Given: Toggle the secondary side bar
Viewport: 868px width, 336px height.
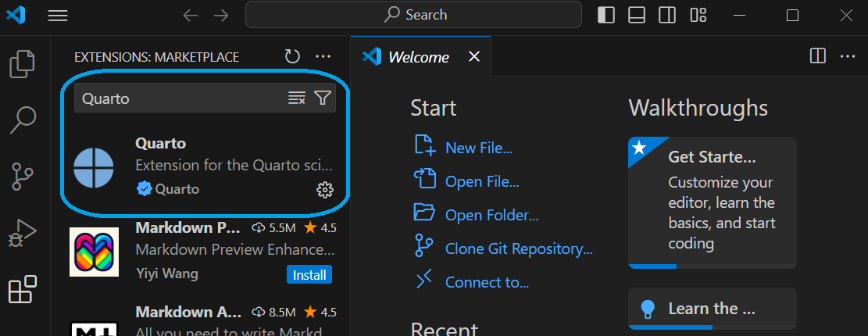Looking at the screenshot, I should [667, 16].
